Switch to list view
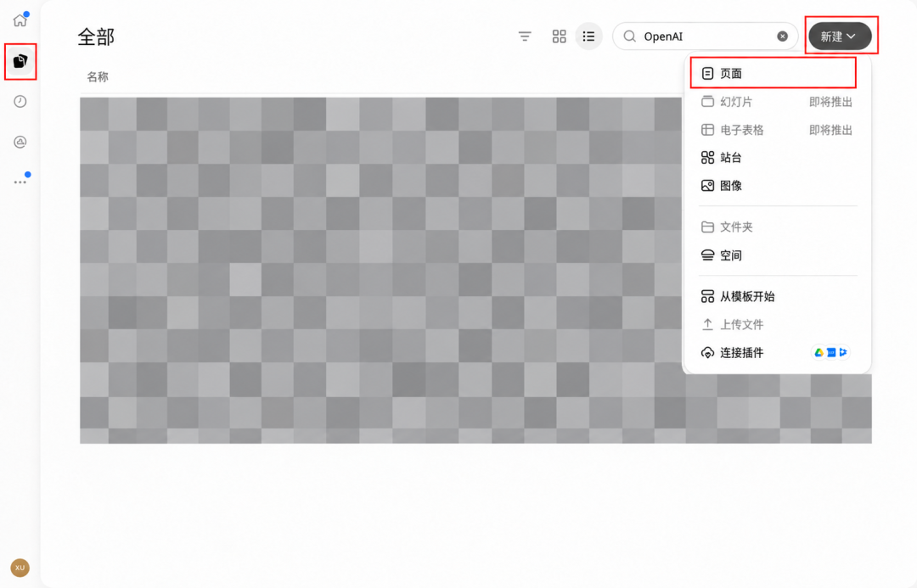 click(x=588, y=36)
